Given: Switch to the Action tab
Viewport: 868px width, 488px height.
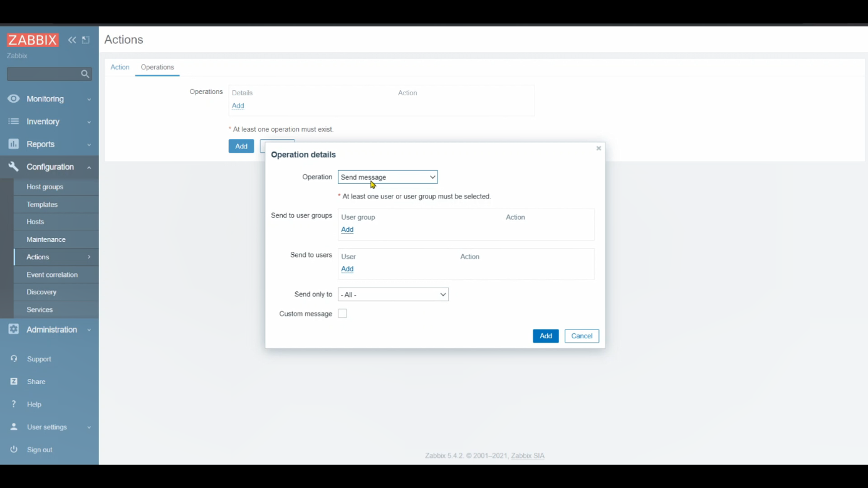Looking at the screenshot, I should tap(120, 67).
